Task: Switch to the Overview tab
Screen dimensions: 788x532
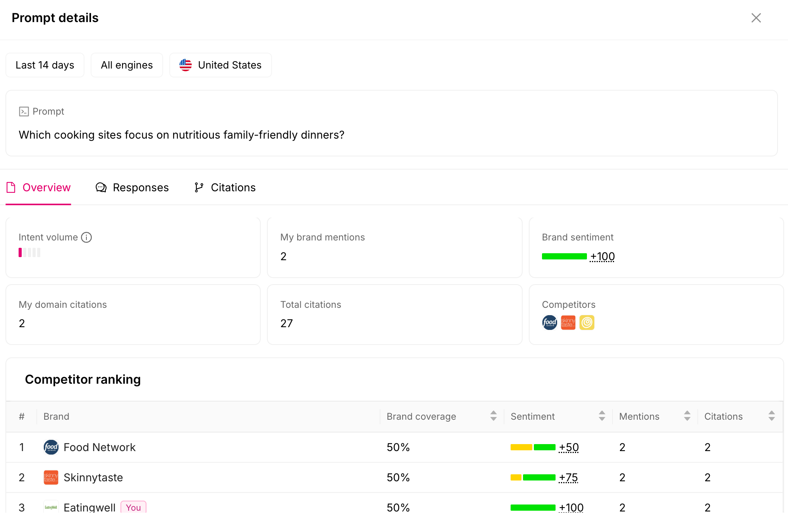Action: point(38,187)
